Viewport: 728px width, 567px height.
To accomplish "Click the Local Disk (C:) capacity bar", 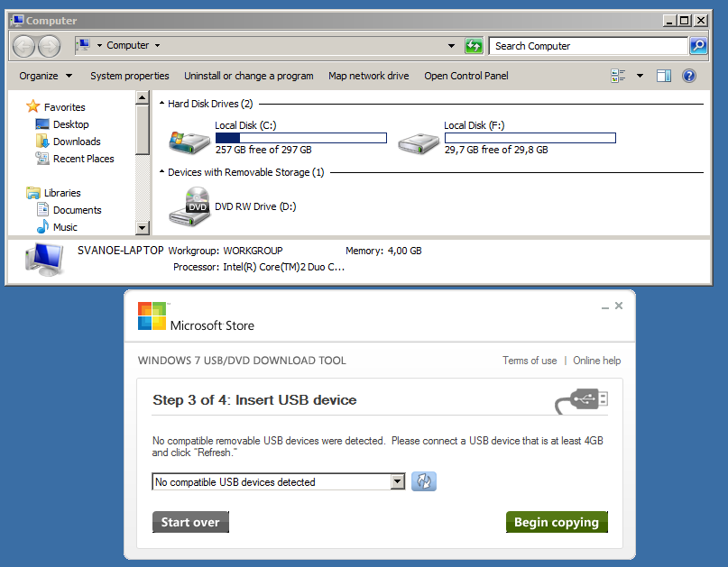I will (301, 138).
